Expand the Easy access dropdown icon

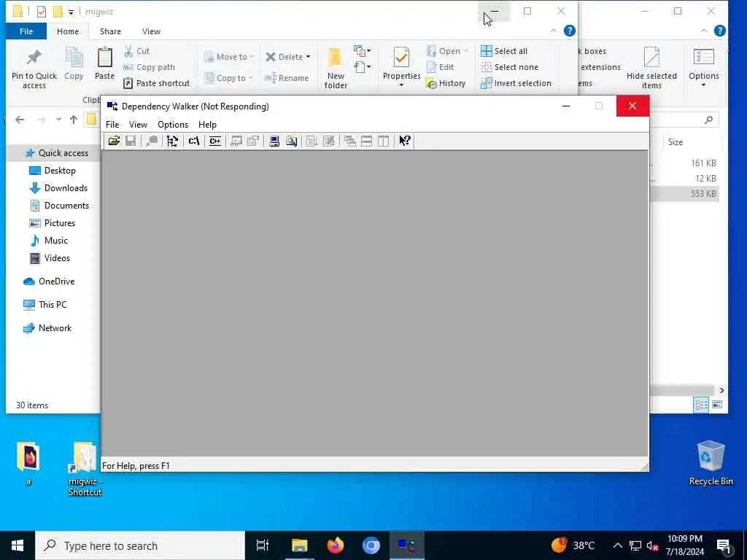pos(362,66)
